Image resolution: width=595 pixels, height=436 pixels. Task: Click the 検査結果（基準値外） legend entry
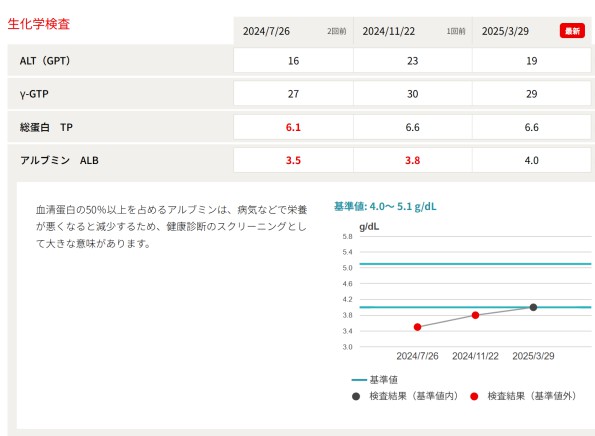click(x=523, y=396)
